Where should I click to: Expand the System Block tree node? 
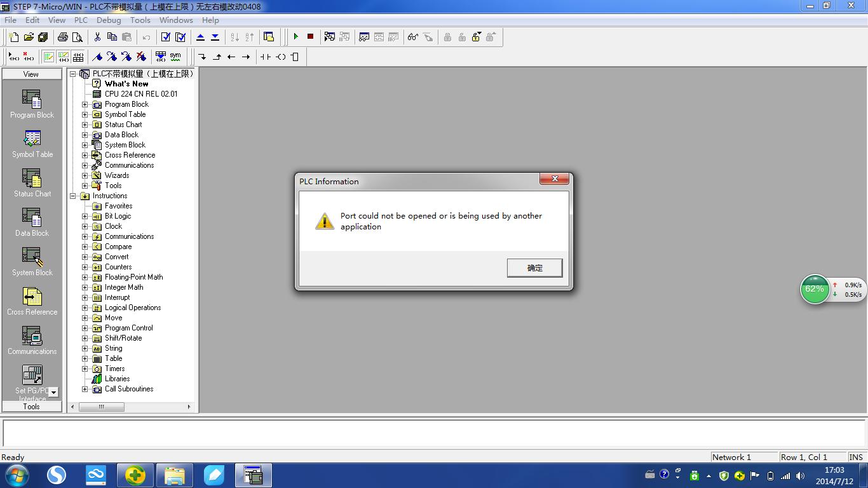point(85,145)
